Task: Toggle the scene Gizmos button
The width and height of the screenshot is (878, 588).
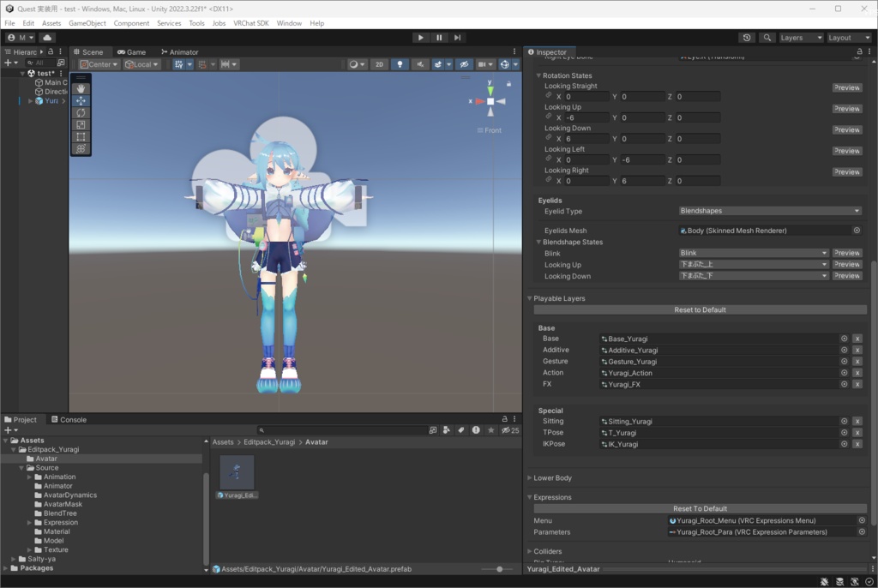Action: coord(504,64)
